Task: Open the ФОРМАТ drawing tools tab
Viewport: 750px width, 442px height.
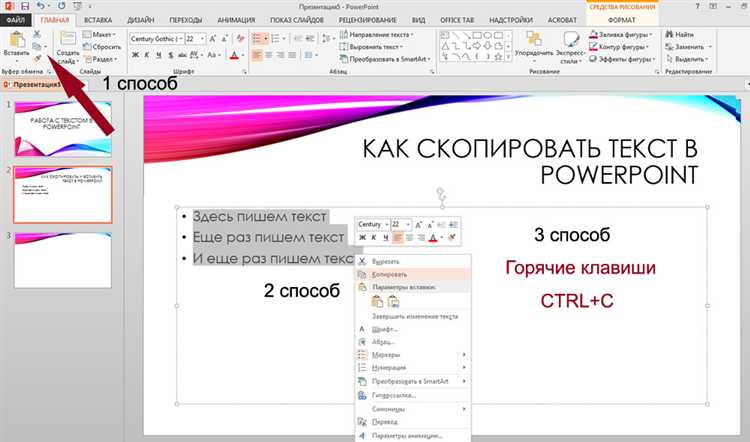Action: [621, 20]
